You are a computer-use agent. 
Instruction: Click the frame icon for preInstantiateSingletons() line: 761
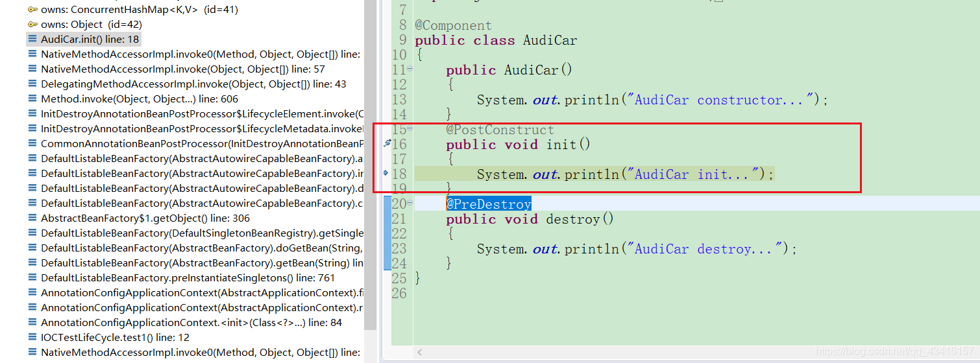coord(32,278)
